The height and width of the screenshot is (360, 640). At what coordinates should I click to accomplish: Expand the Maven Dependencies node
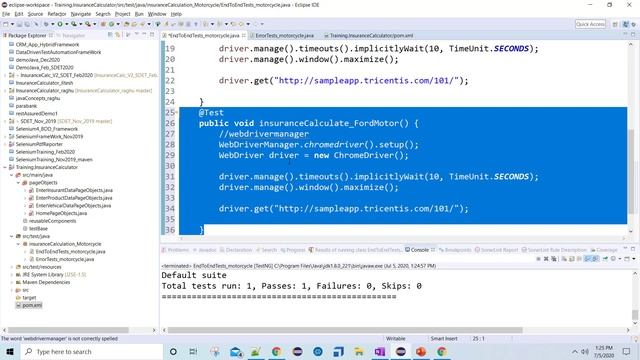[x=12, y=282]
